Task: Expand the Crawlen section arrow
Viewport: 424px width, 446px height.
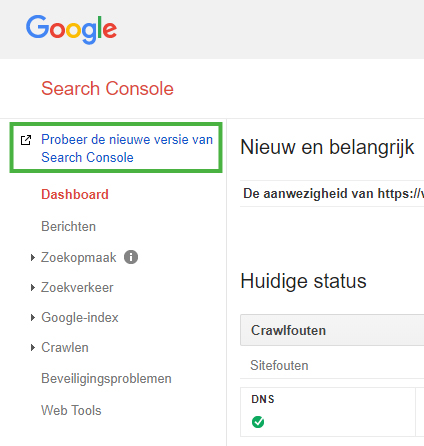Action: pyautogui.click(x=32, y=348)
